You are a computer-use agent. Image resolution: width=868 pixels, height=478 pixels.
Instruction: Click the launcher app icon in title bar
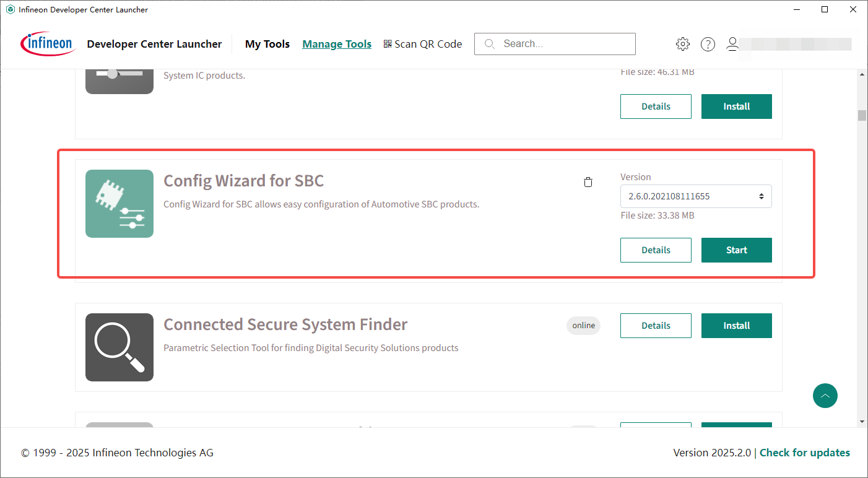11,9
